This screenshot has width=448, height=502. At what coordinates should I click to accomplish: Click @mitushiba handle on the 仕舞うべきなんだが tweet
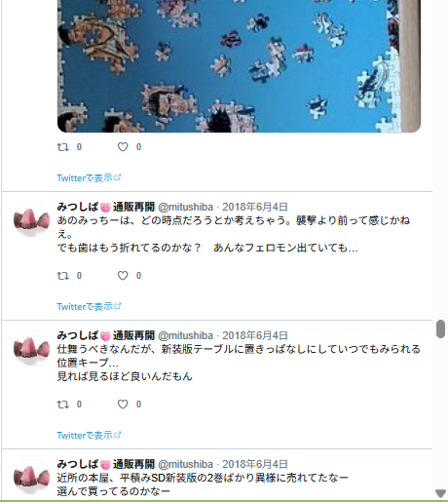click(x=185, y=335)
